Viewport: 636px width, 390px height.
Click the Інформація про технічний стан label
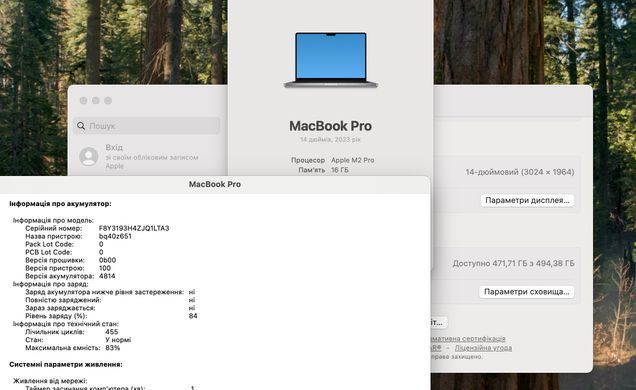[x=66, y=324]
